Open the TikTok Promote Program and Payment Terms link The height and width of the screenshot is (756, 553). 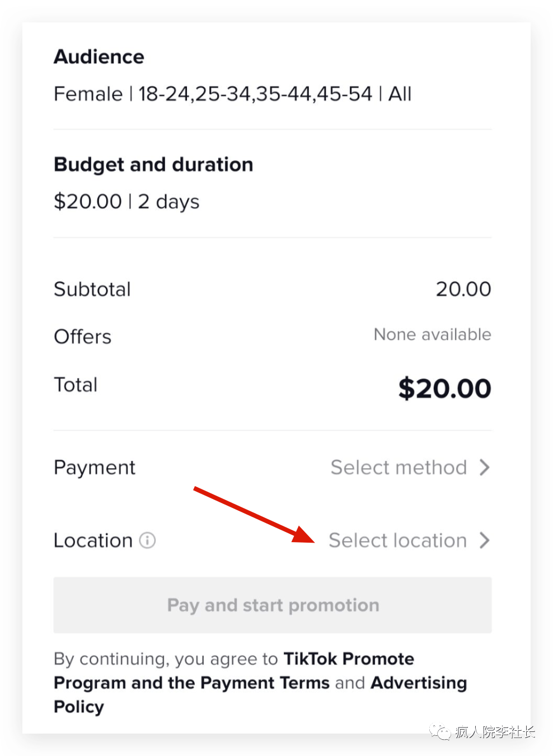tap(234, 671)
